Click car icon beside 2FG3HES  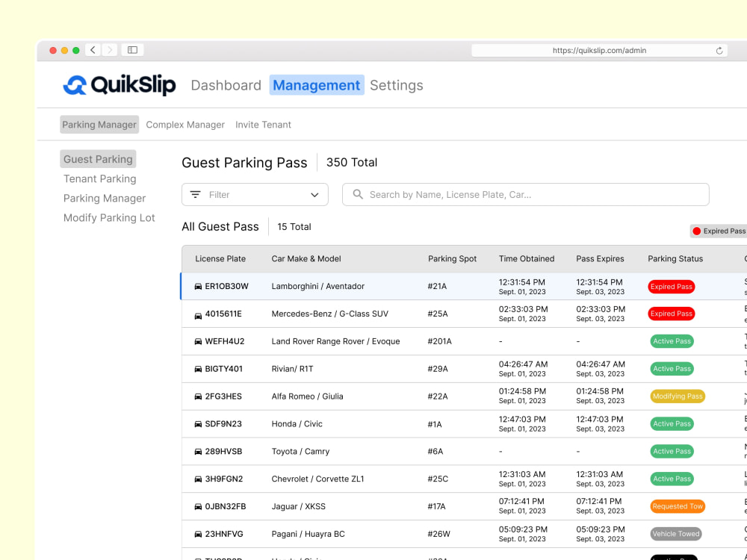pyautogui.click(x=198, y=396)
